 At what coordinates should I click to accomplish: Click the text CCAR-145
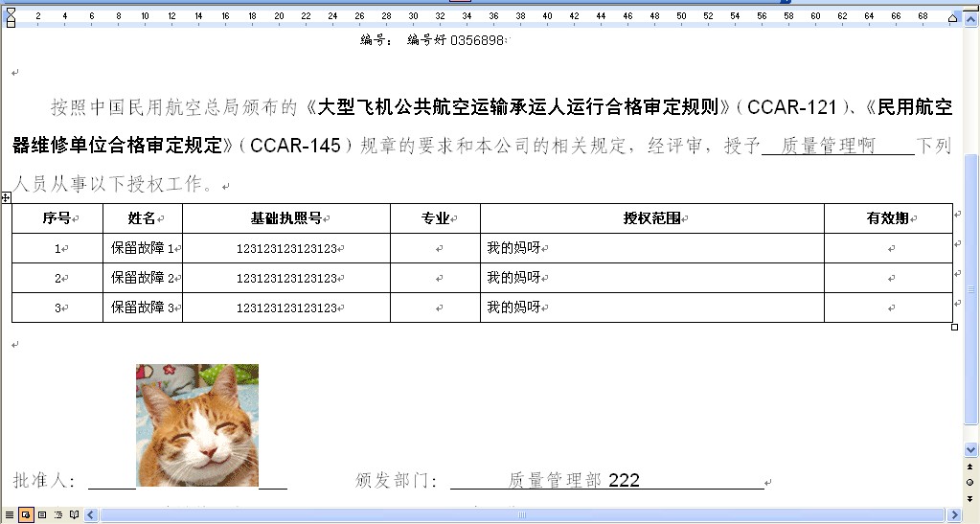pyautogui.click(x=295, y=146)
